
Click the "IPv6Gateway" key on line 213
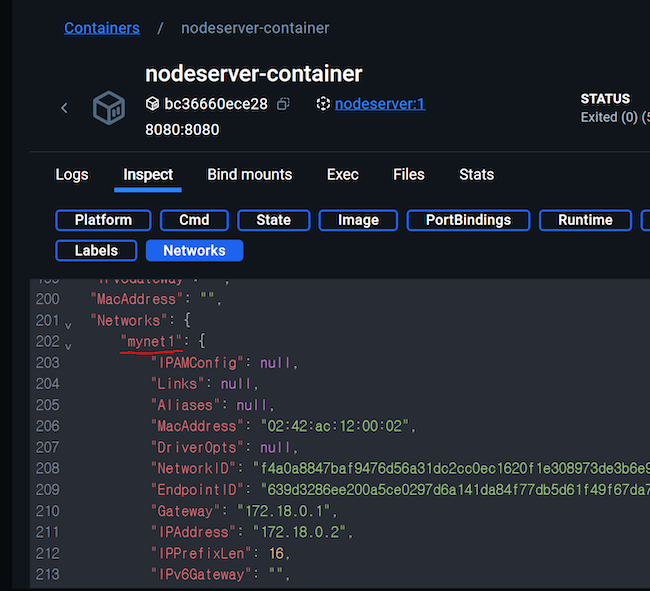[x=201, y=574]
